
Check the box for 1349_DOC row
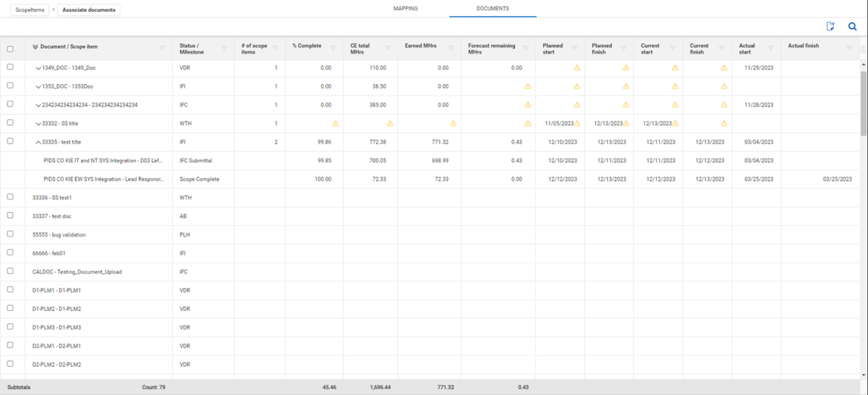pyautogui.click(x=10, y=67)
